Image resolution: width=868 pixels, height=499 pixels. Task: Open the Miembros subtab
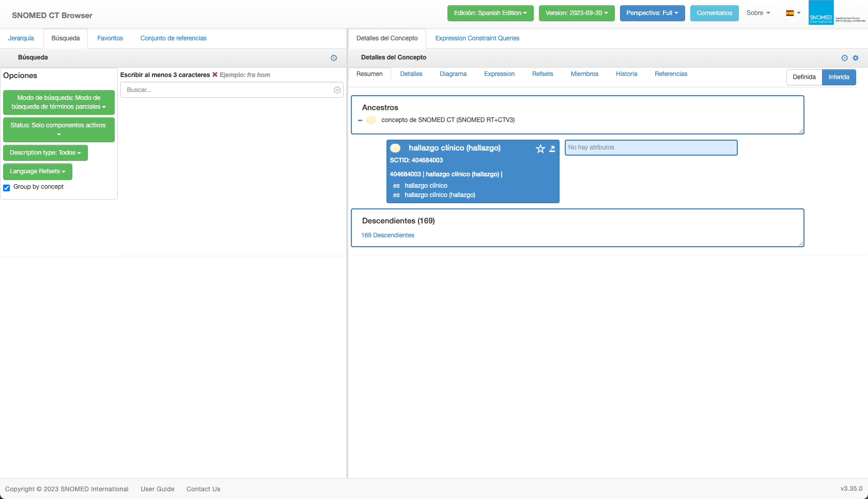[x=584, y=74]
